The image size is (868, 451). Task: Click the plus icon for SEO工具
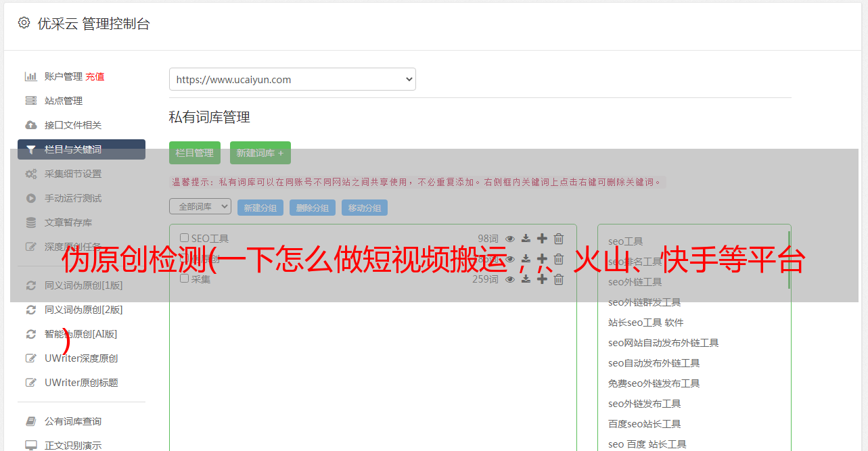click(x=542, y=239)
